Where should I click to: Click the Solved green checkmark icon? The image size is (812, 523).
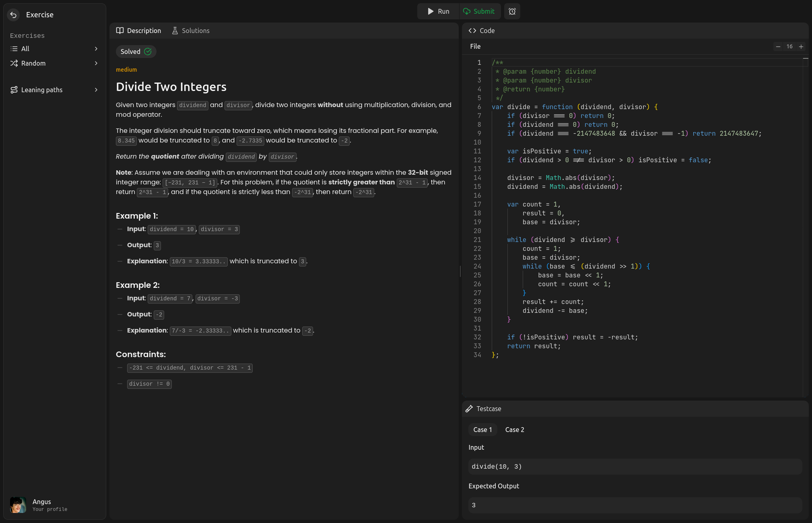(148, 52)
